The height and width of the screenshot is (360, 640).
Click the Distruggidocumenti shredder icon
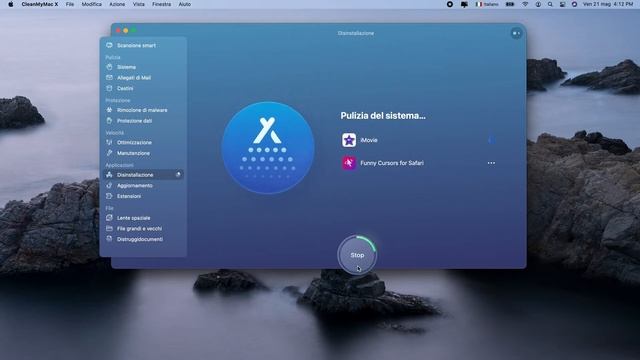coord(109,239)
